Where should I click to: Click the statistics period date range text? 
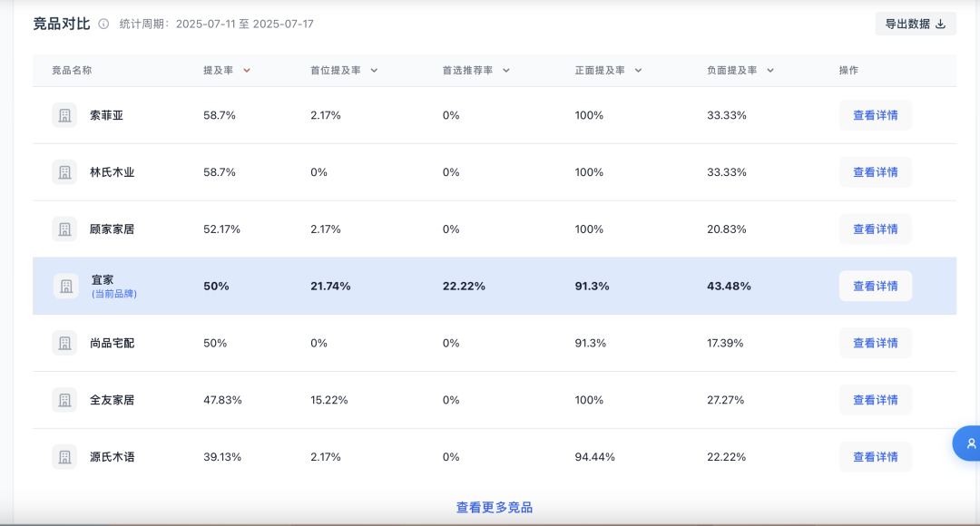216,24
